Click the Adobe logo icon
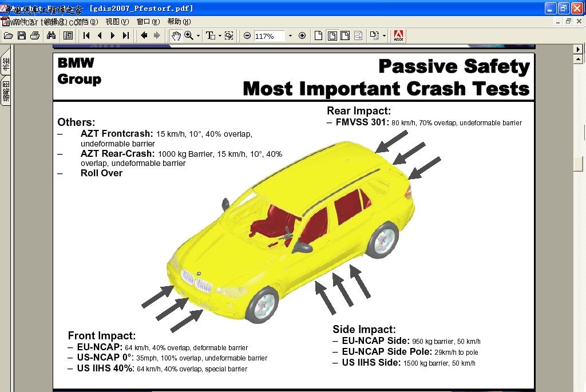This screenshot has width=586, height=392. tap(398, 36)
